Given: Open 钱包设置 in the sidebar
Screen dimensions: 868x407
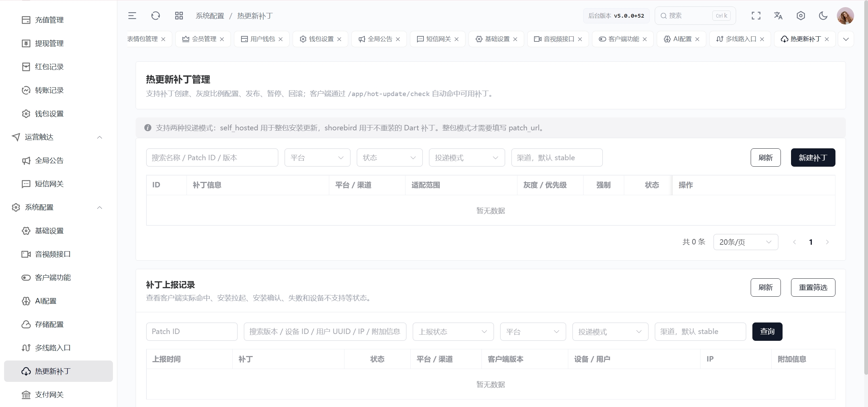Looking at the screenshot, I should pyautogui.click(x=58, y=114).
